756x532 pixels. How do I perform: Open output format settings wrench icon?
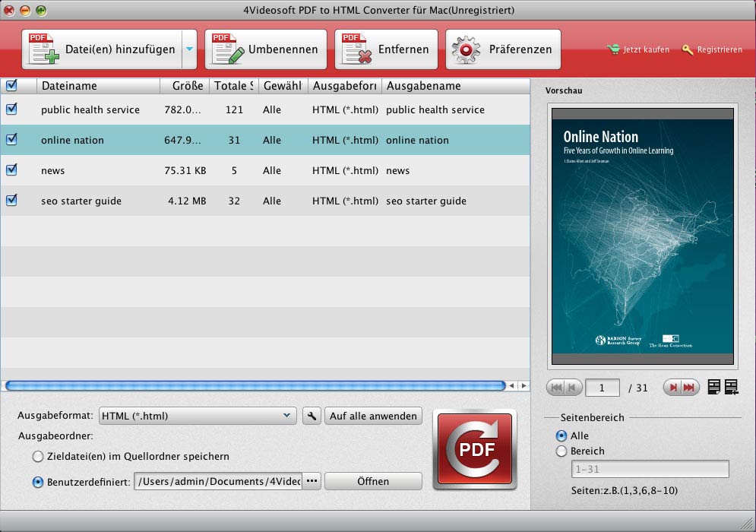point(312,416)
